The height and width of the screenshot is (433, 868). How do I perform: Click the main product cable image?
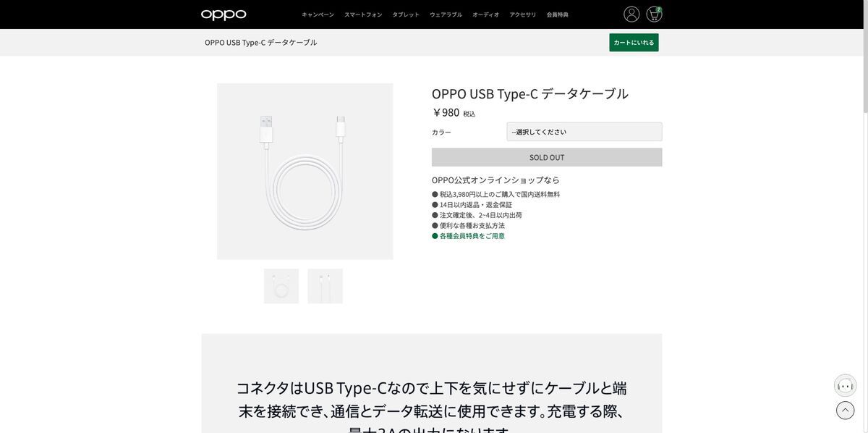tap(305, 172)
